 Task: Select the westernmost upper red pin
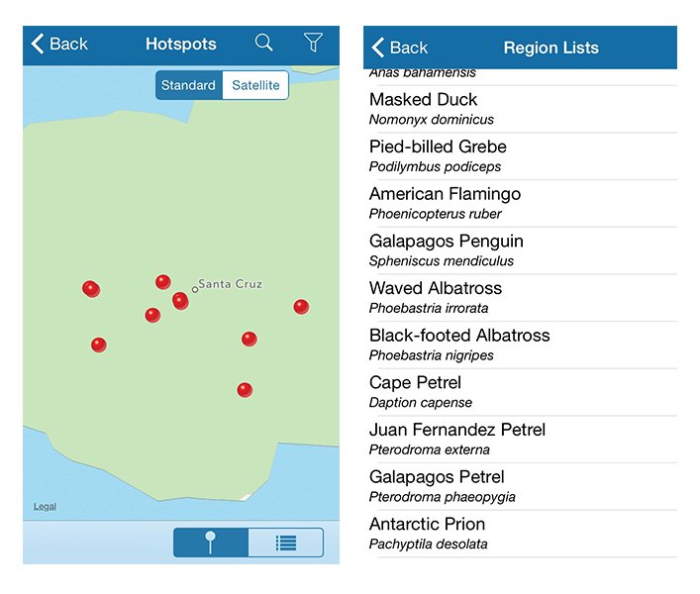pyautogui.click(x=91, y=289)
